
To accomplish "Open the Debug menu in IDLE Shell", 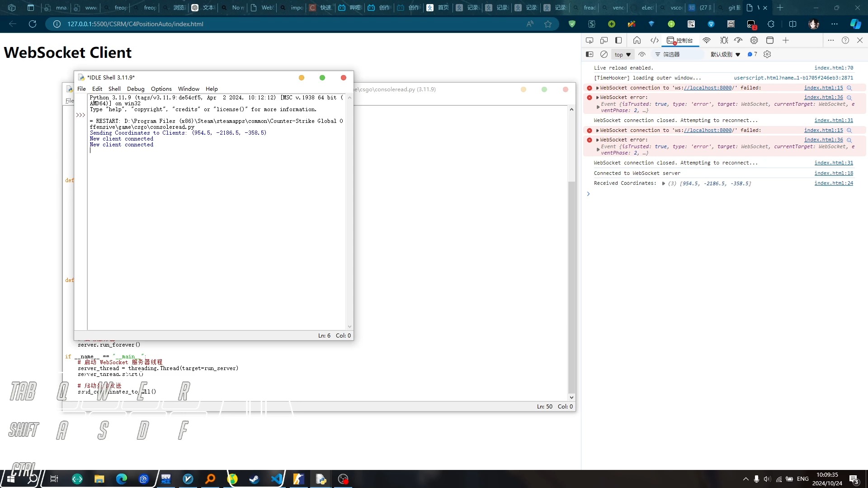I will [136, 89].
